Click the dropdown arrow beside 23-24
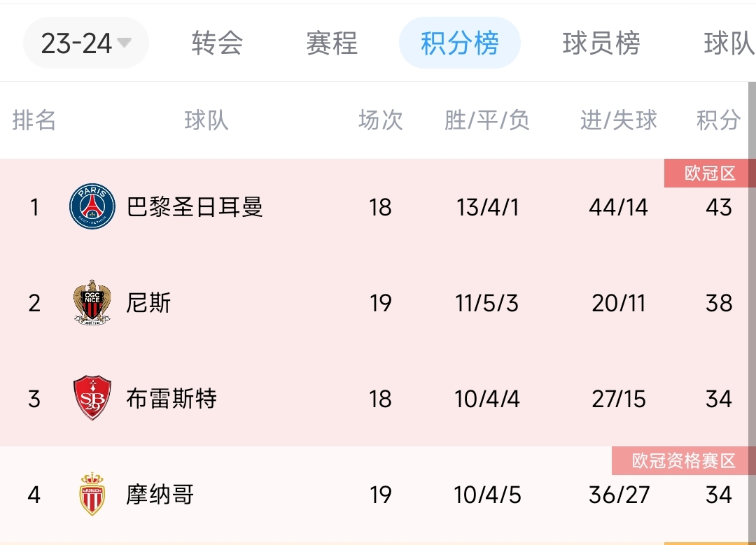Screen dimensions: 756x545 point(124,43)
